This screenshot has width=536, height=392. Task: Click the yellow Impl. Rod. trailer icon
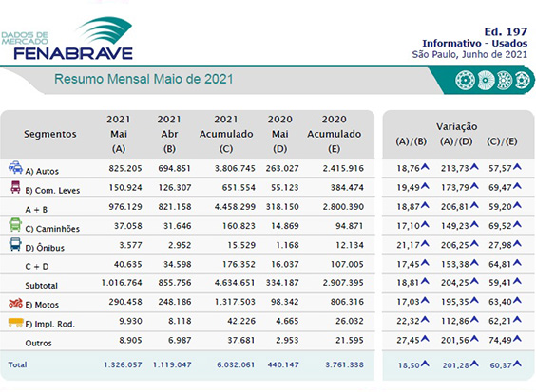tap(16, 323)
